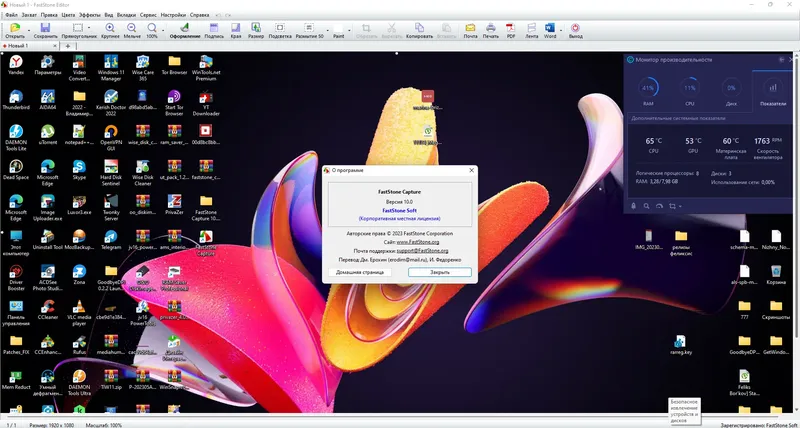Expand the Размытие 50 dropdown arrow
The image size is (800, 428).
(x=328, y=29)
